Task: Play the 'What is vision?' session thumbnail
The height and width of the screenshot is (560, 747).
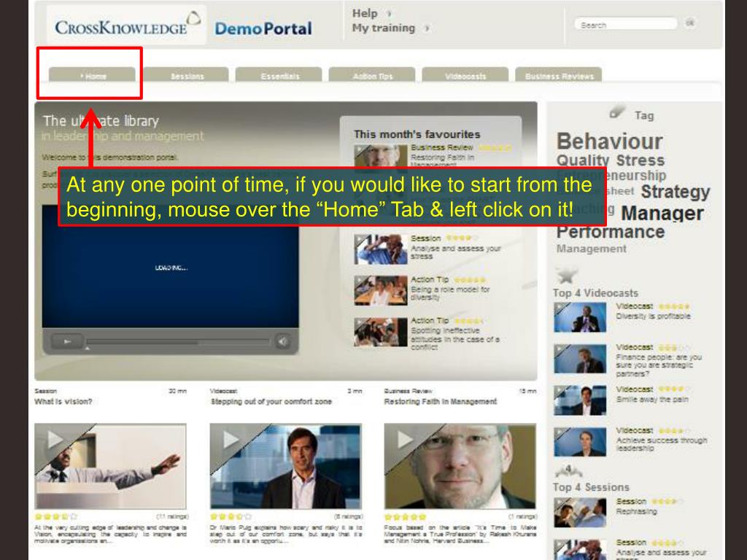Action: (x=110, y=466)
